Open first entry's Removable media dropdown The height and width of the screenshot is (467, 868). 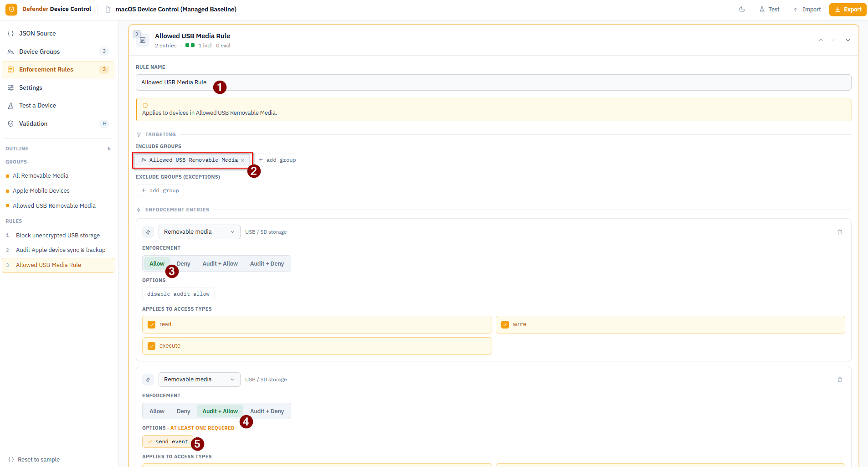[x=200, y=232]
